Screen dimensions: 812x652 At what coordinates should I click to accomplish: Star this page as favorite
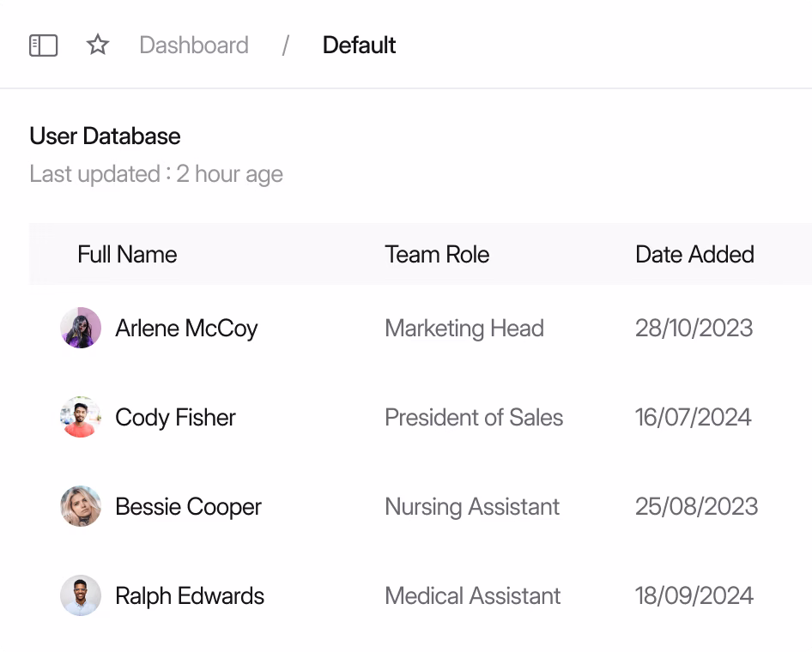[98, 45]
